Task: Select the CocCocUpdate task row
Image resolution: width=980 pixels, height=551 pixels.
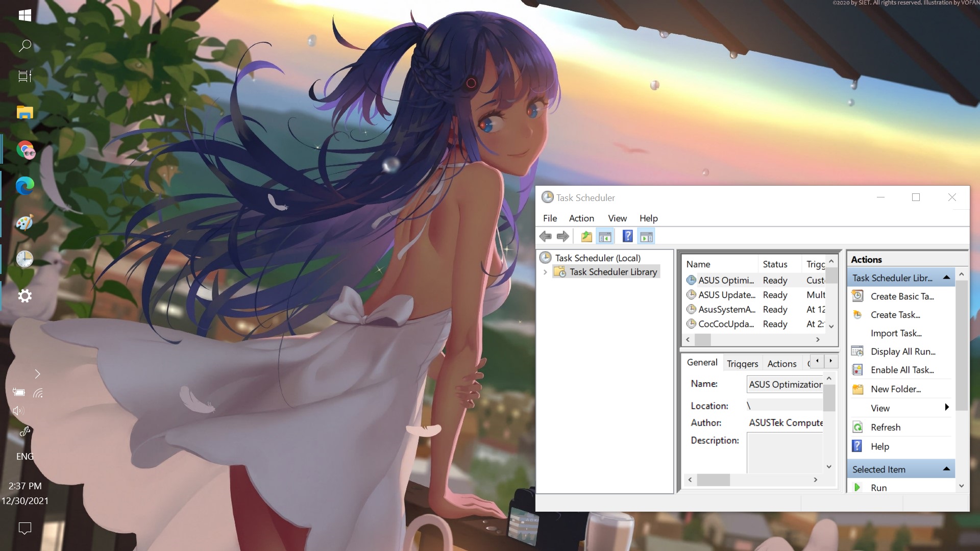Action: pos(754,324)
